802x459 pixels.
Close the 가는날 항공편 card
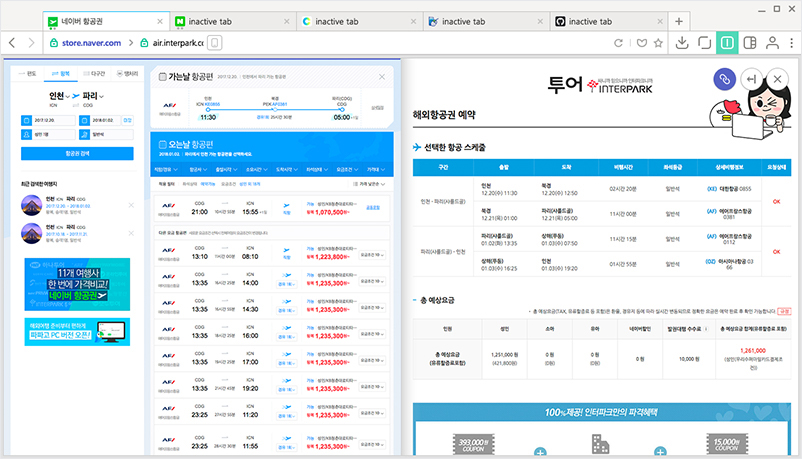coord(382,77)
